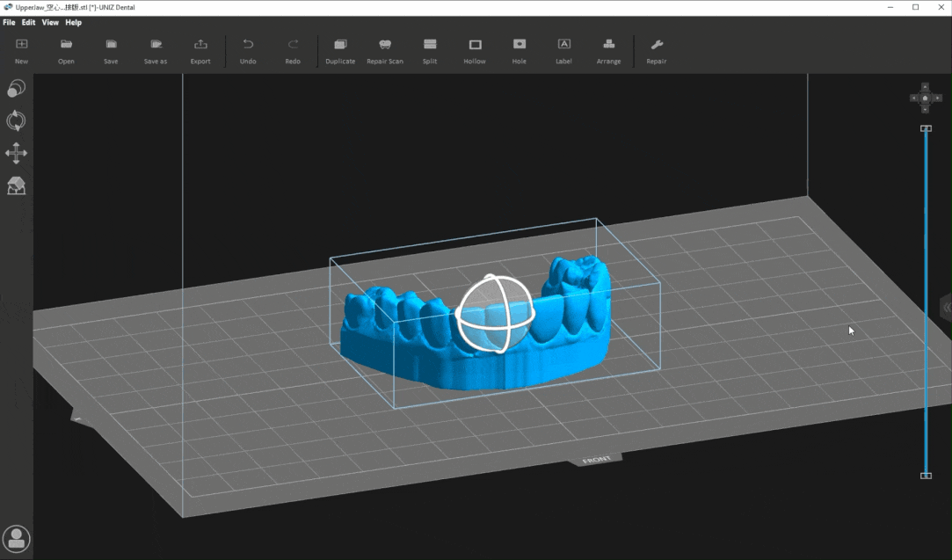The image size is (952, 560).
Task: Click the Hollow tool icon
Action: click(x=475, y=51)
